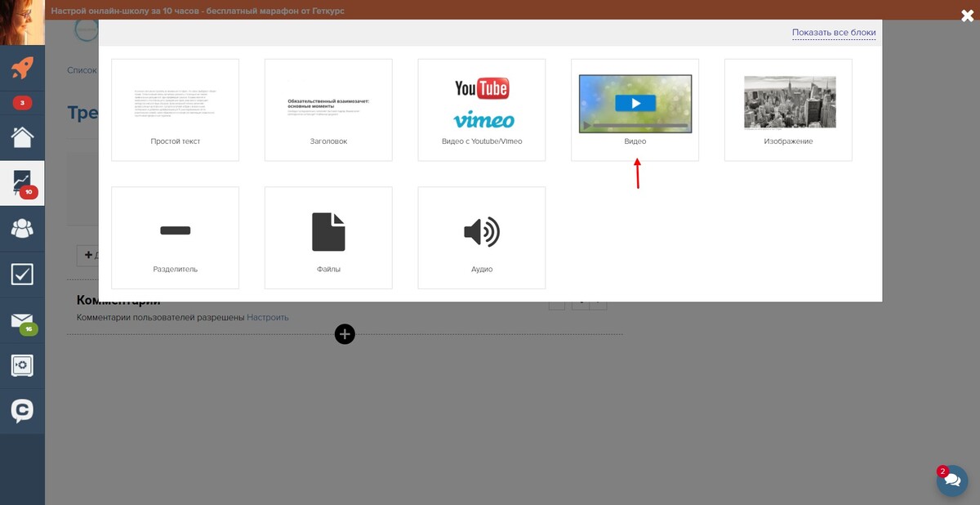The width and height of the screenshot is (980, 505).
Task: Open the chat bubble sidebar icon
Action: [22, 411]
